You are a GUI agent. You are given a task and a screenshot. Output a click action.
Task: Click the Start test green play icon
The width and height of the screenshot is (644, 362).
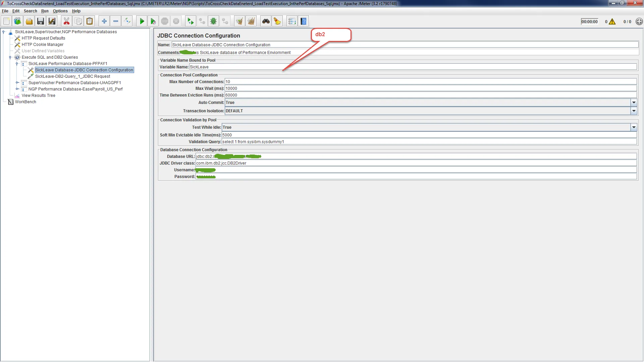[142, 21]
